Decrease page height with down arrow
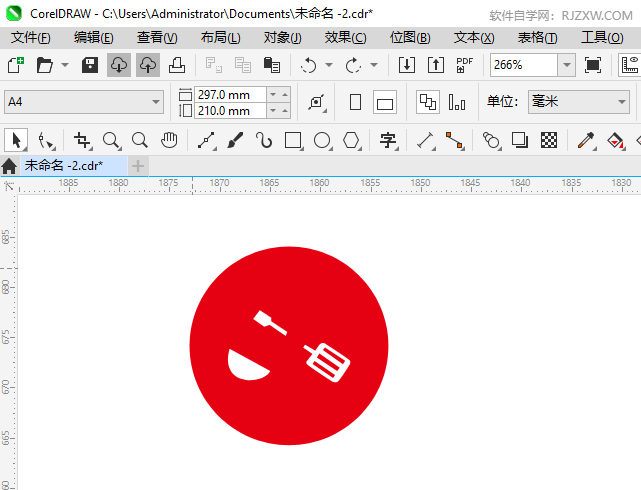Screen dimensions: 641x490 (273, 111)
